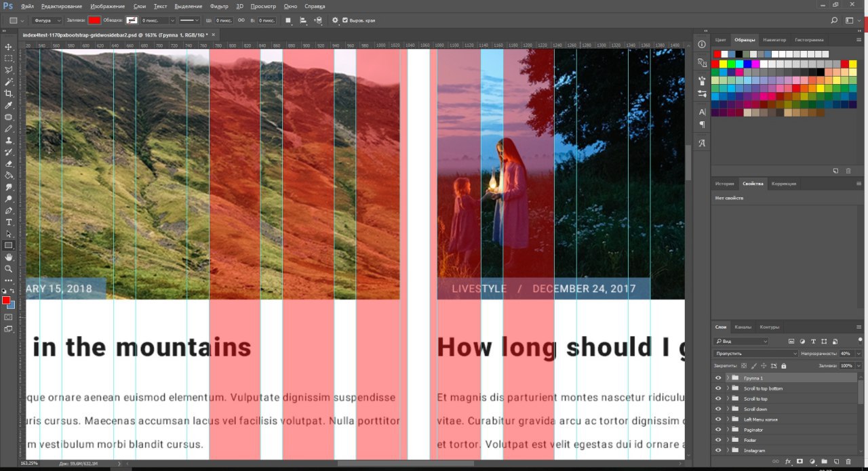Image resolution: width=868 pixels, height=471 pixels.
Task: Click the foreground red color in toolbox
Action: pos(6,300)
